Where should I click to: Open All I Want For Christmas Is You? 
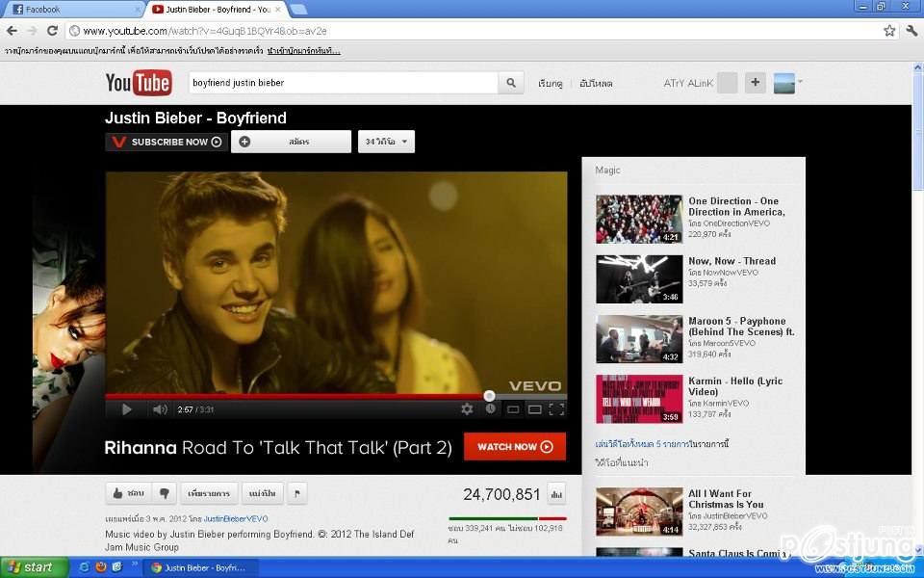pyautogui.click(x=726, y=499)
